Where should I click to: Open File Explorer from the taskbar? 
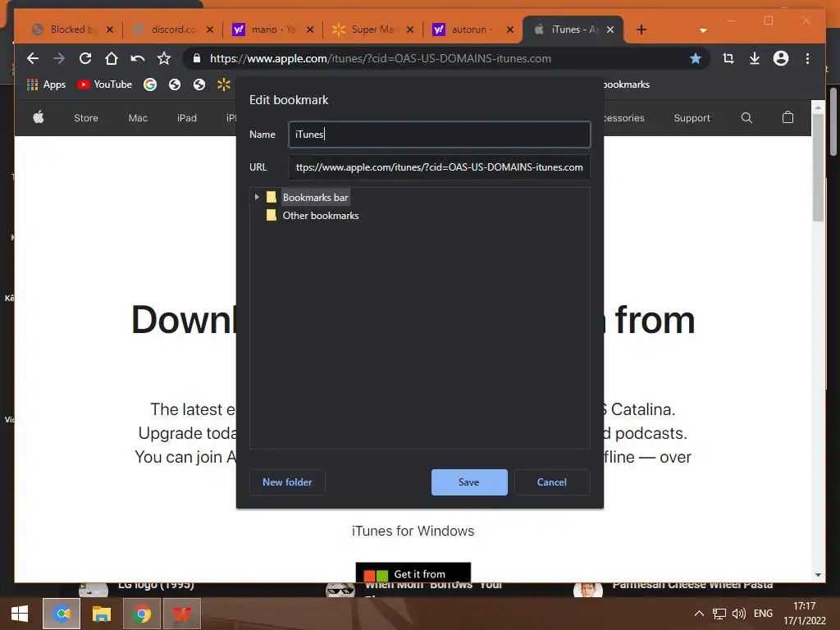(101, 614)
